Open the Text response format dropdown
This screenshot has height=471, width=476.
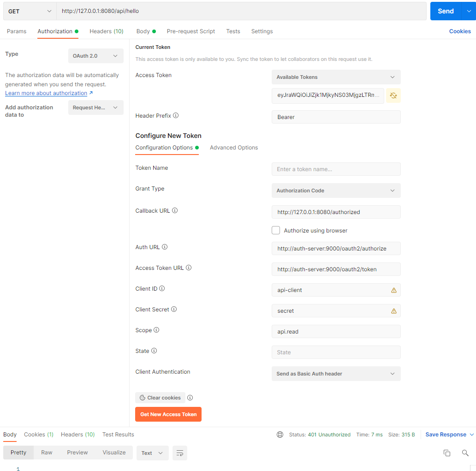[x=152, y=453]
